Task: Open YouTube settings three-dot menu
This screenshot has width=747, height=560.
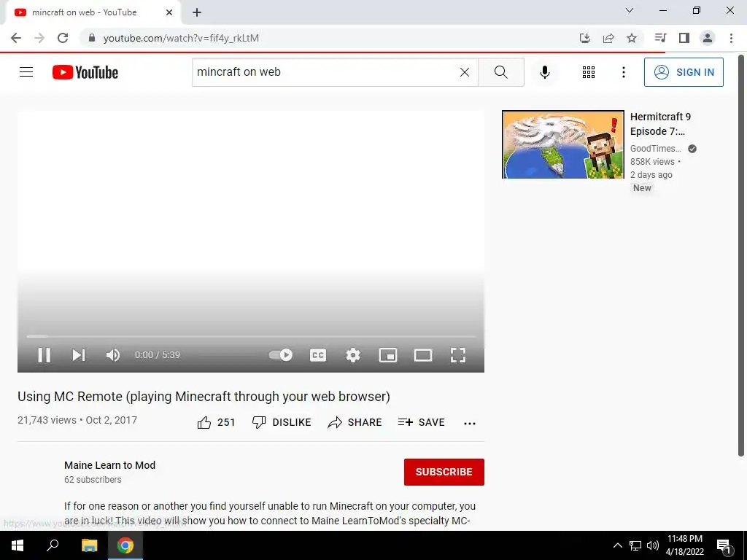Action: 624,72
